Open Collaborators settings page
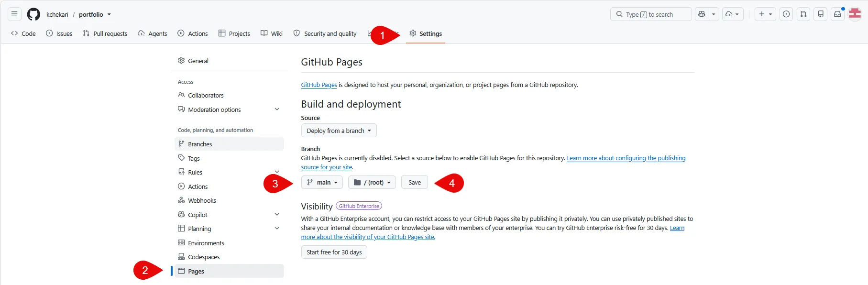Screen dimensions: 868x285 (229, 95)
